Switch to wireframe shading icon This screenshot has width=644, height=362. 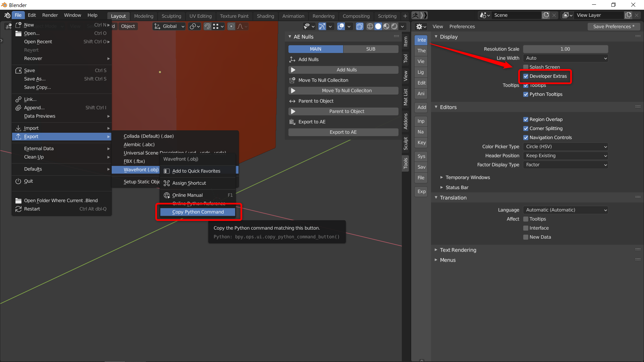(370, 26)
